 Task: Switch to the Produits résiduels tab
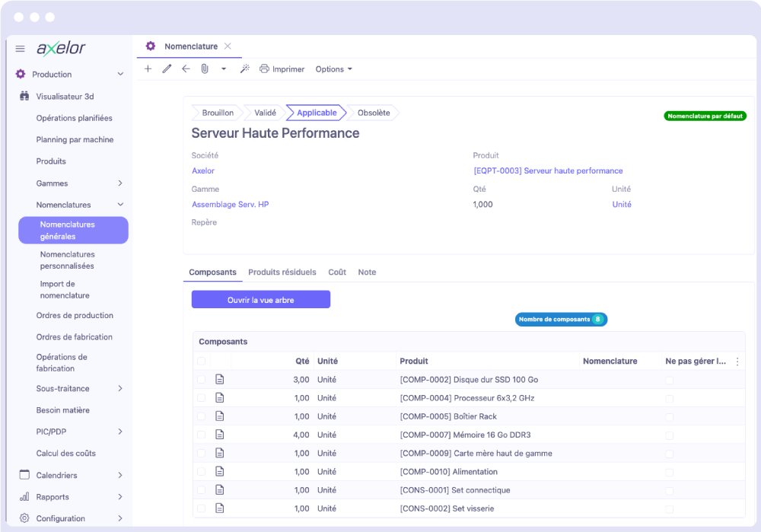point(282,272)
